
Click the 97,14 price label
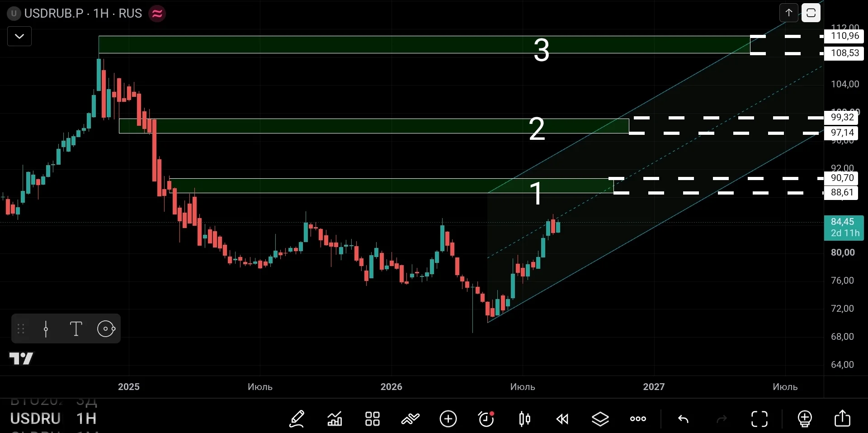pyautogui.click(x=842, y=133)
